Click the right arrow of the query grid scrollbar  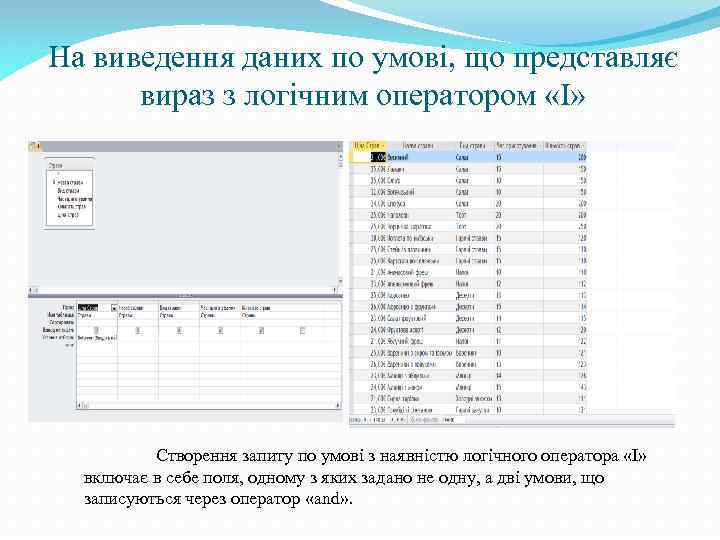[x=338, y=405]
